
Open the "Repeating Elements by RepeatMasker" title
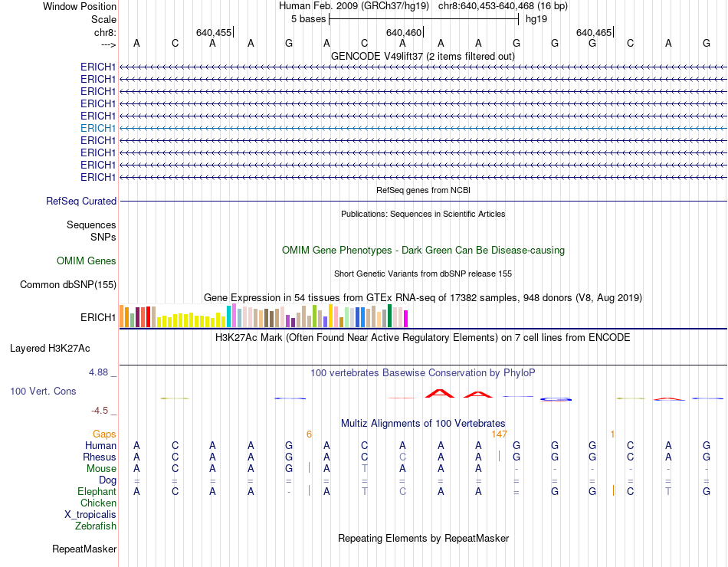pyautogui.click(x=423, y=539)
